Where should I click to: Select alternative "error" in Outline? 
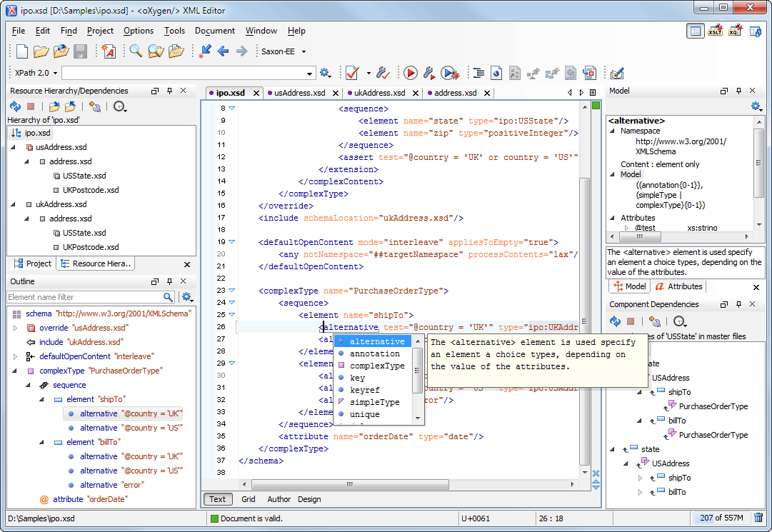pos(105,485)
